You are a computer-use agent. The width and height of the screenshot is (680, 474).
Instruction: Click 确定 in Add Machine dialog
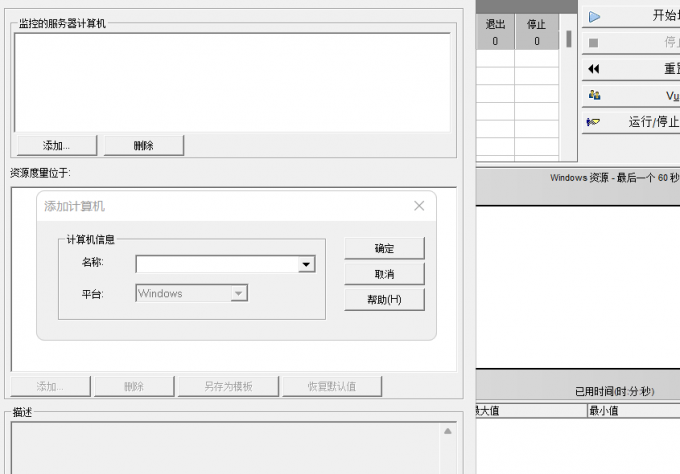[384, 248]
